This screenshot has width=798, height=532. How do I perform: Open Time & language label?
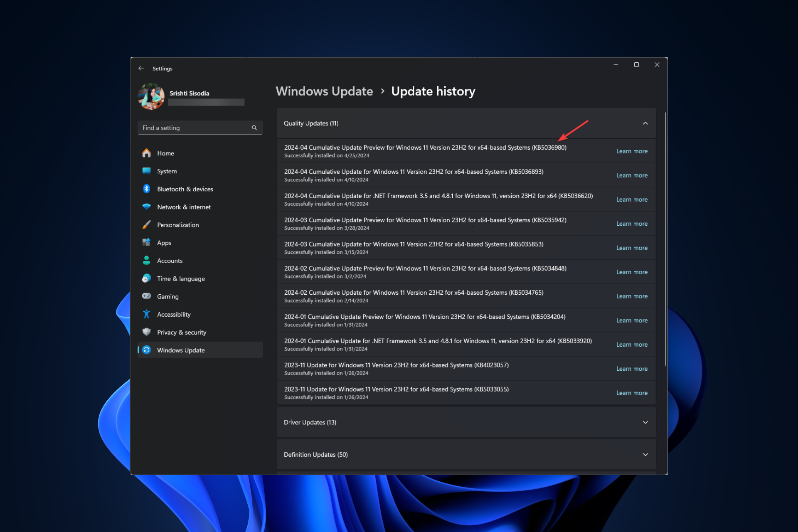[x=181, y=278]
